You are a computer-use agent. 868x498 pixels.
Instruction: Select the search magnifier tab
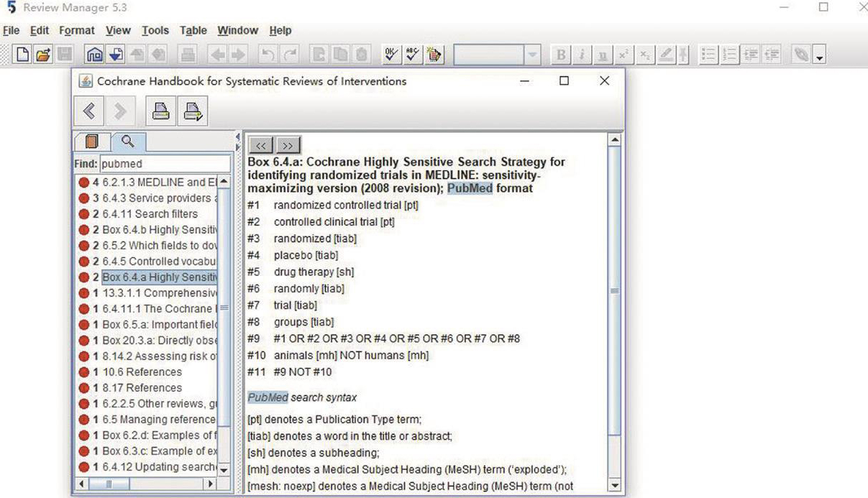127,142
